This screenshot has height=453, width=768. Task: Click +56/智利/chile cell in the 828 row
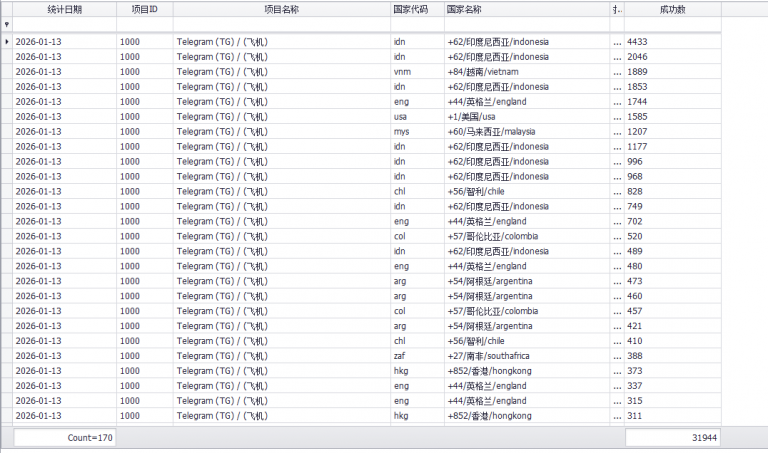tap(527, 191)
